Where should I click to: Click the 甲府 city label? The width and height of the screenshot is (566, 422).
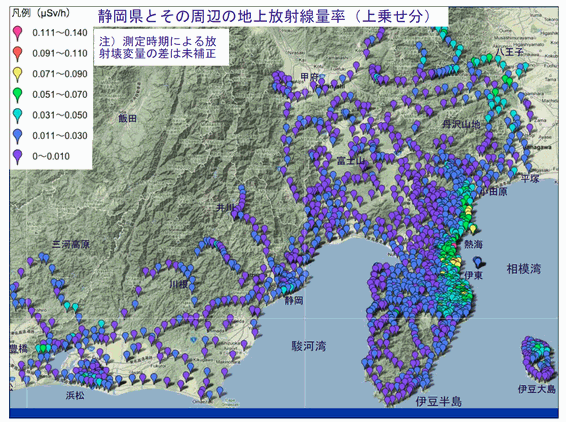[x=310, y=77]
